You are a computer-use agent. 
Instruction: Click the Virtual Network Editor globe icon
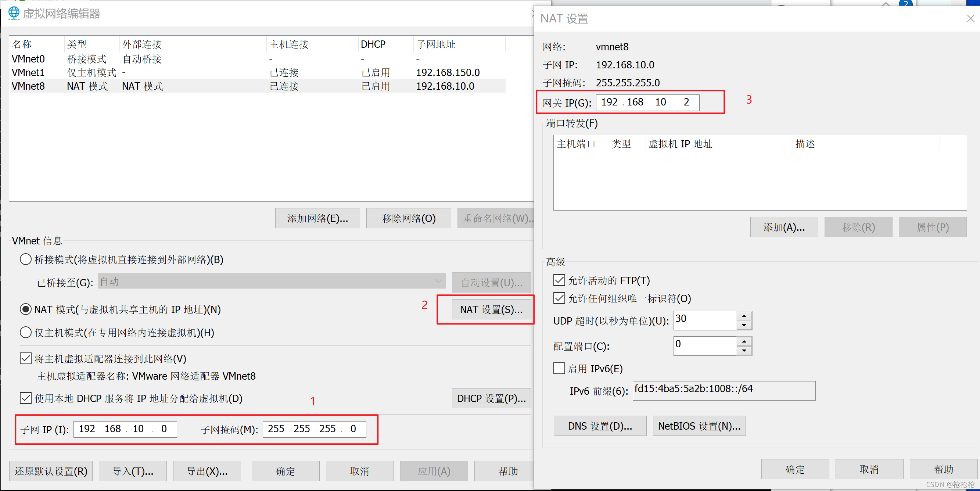(x=14, y=13)
